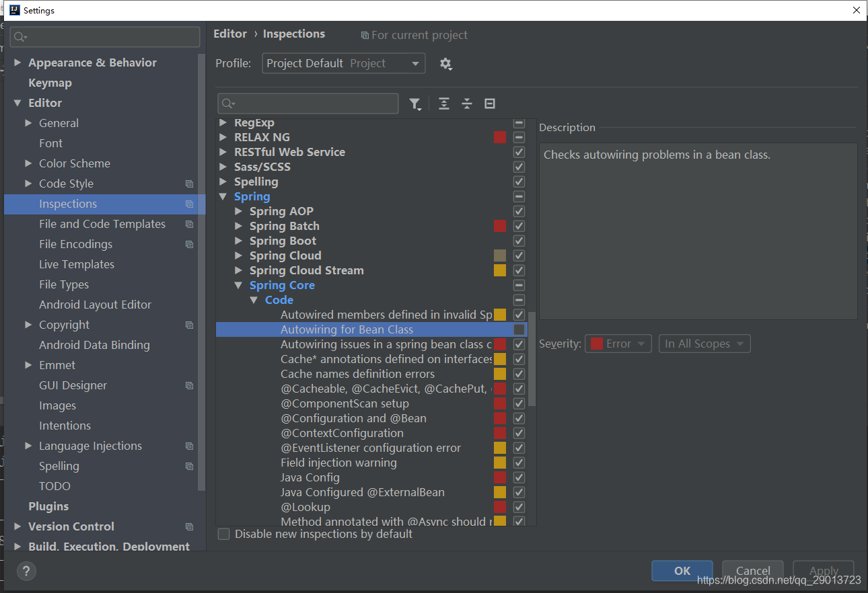Click the search magnifier in settings search
The height and width of the screenshot is (593, 868).
point(20,37)
